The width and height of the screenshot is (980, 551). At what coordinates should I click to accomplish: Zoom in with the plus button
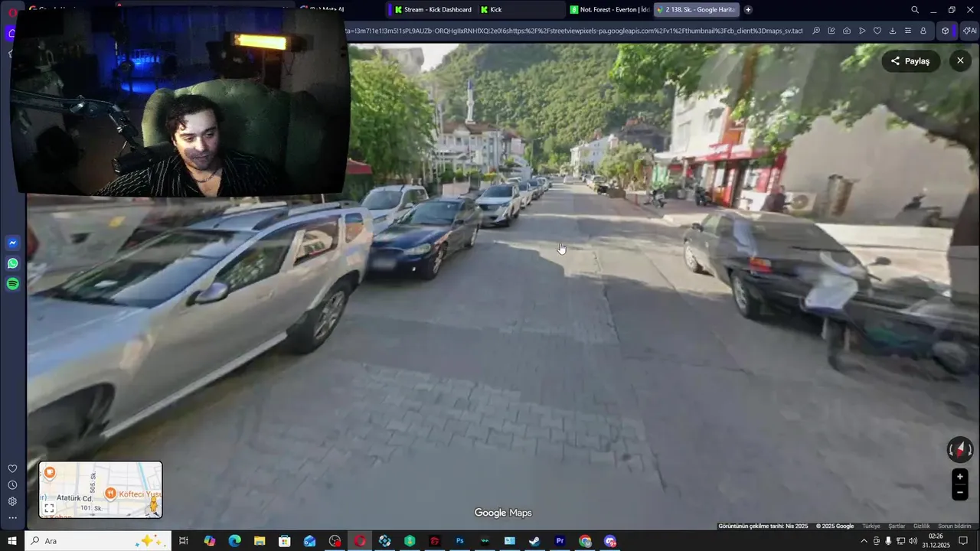point(959,477)
